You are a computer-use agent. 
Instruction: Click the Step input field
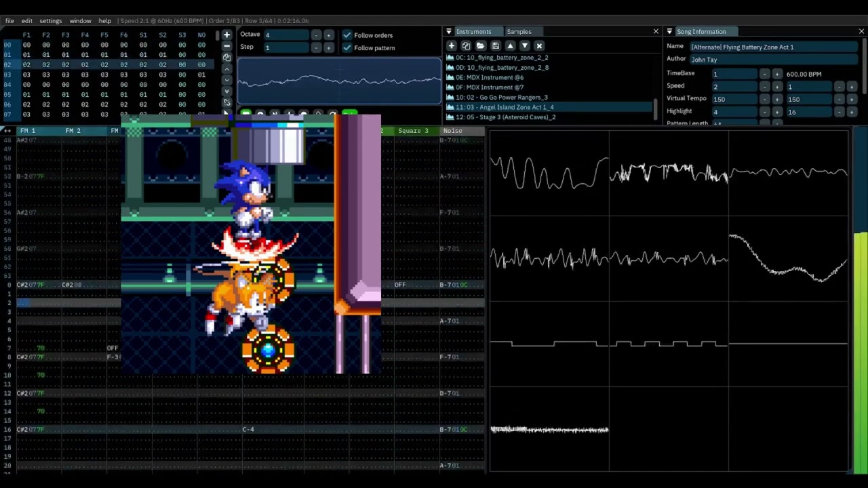286,47
